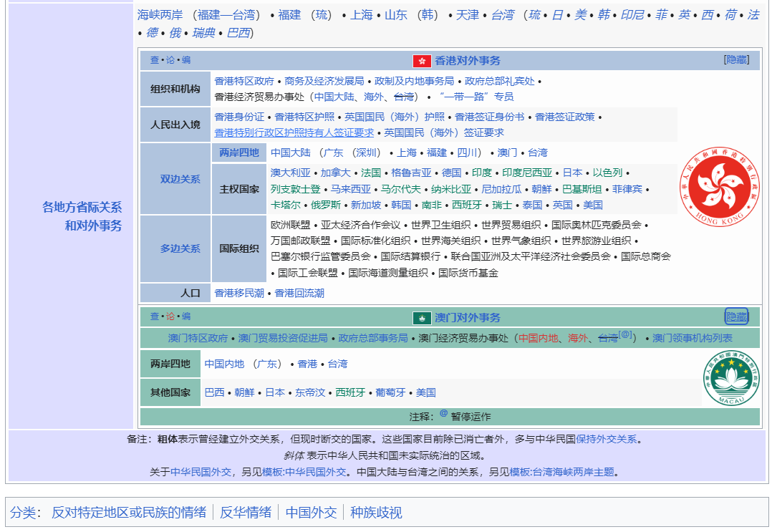Image resolution: width=772 pixels, height=532 pixels.
Task: Open the 澳门特区政府 link
Action: point(198,338)
